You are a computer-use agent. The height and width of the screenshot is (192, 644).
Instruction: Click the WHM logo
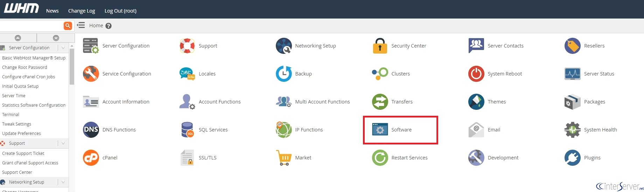coord(21,8)
